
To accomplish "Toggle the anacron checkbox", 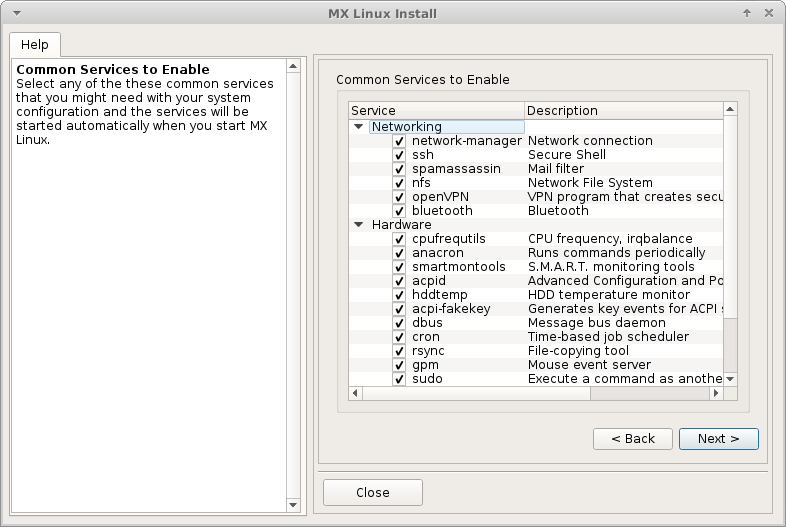I will point(399,253).
